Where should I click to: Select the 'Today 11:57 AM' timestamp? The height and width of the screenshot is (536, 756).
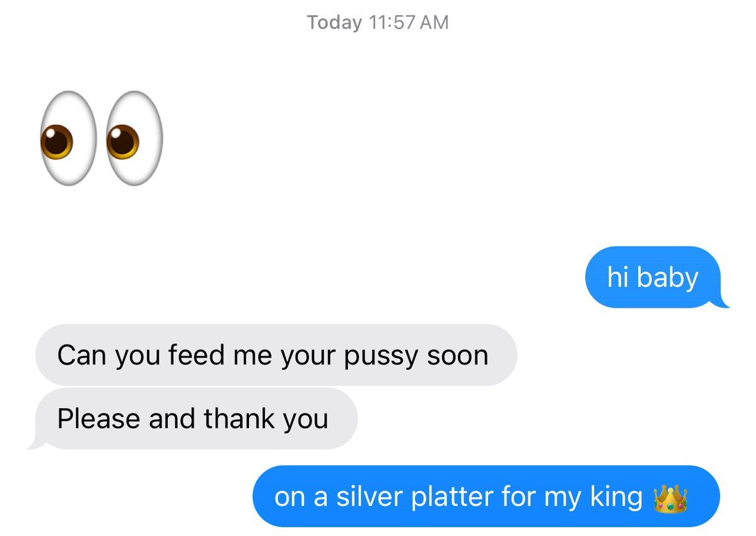(x=378, y=23)
